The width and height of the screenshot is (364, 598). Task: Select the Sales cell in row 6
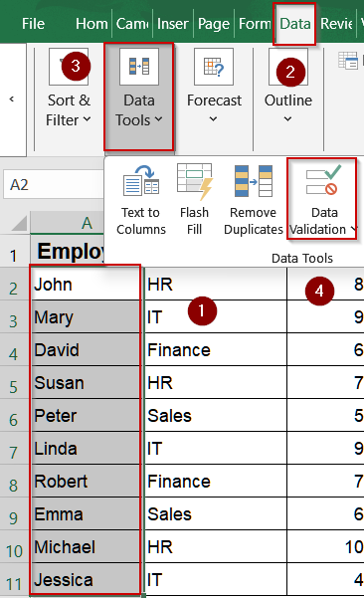(x=216, y=415)
